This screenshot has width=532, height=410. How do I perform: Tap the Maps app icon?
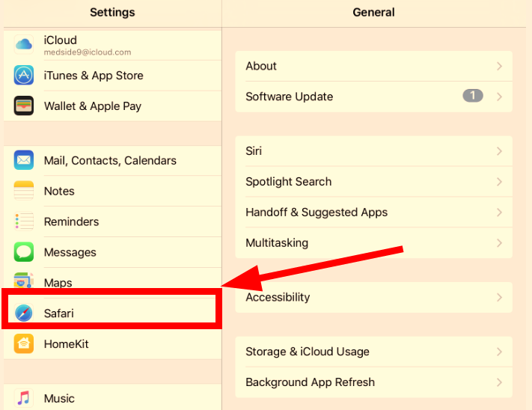24,281
